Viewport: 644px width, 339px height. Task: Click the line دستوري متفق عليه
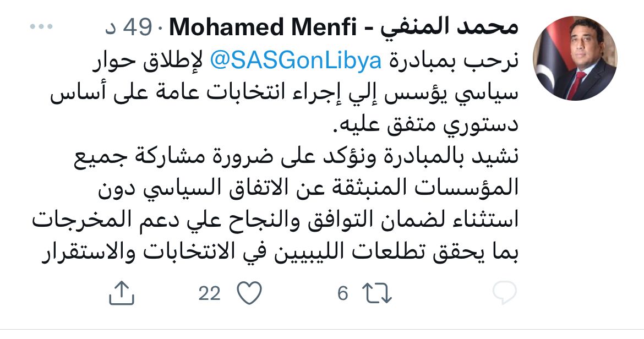coord(427,126)
